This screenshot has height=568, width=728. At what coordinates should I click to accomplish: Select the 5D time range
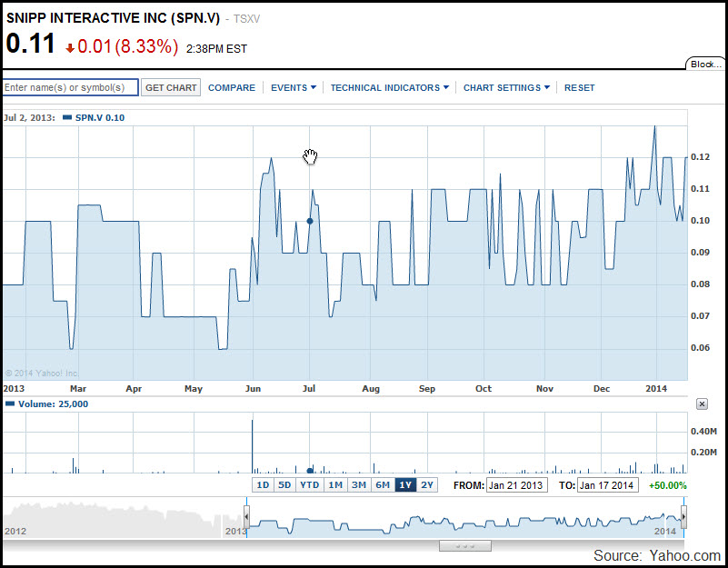pyautogui.click(x=284, y=485)
